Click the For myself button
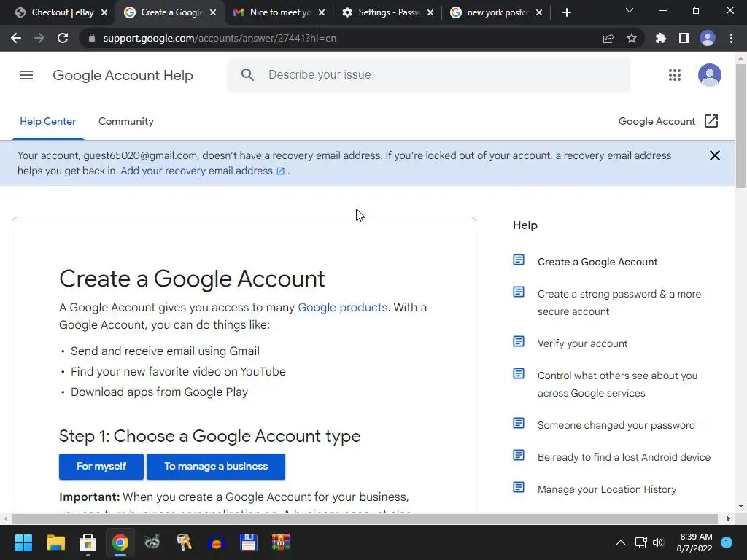Image resolution: width=747 pixels, height=560 pixels. pos(101,466)
